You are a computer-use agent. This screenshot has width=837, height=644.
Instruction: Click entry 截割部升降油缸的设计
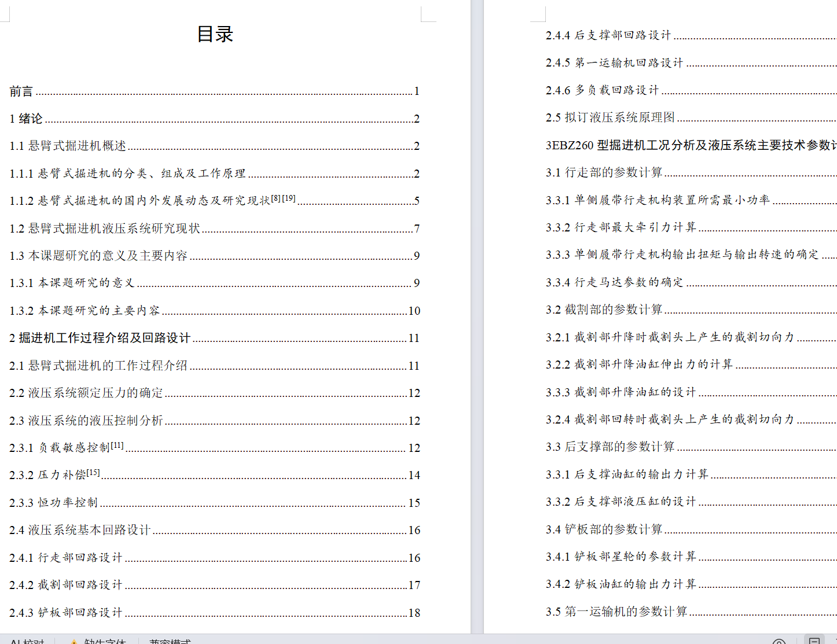pyautogui.click(x=691, y=392)
